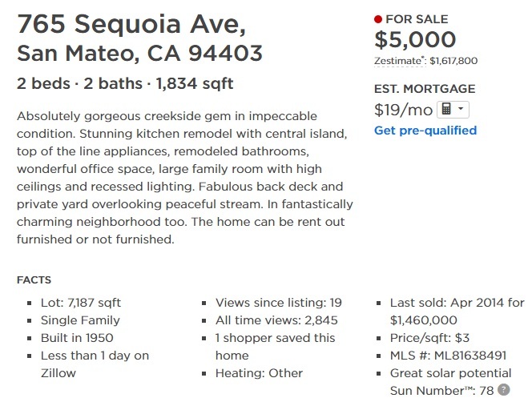This screenshot has width=532, height=406.
Task: Click the Price/sqft: $3 fact
Action: click(x=429, y=338)
